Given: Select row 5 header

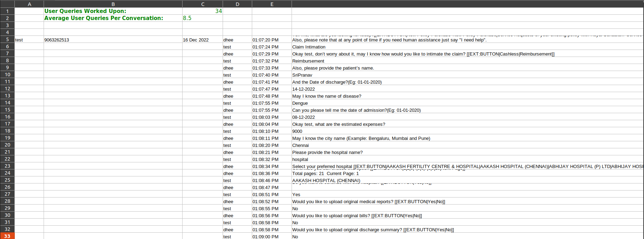Looking at the screenshot, I should click(x=7, y=40).
